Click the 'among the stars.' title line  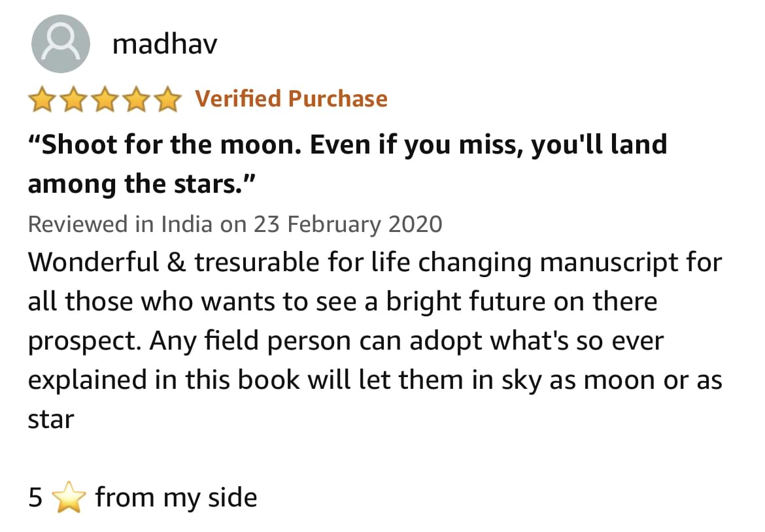tap(141, 184)
